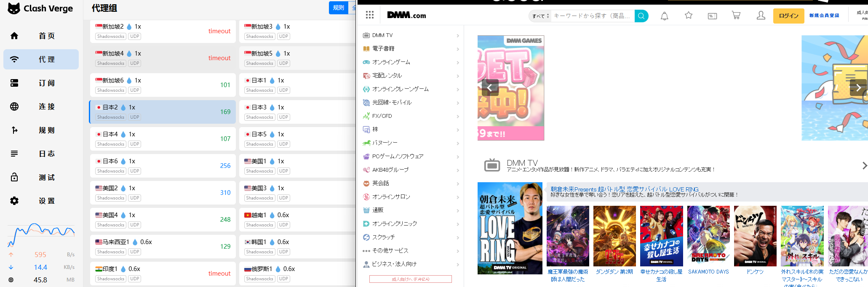868x287 pixels.
Task: Open the SAKAMOTO DAYS title link
Action: [708, 272]
